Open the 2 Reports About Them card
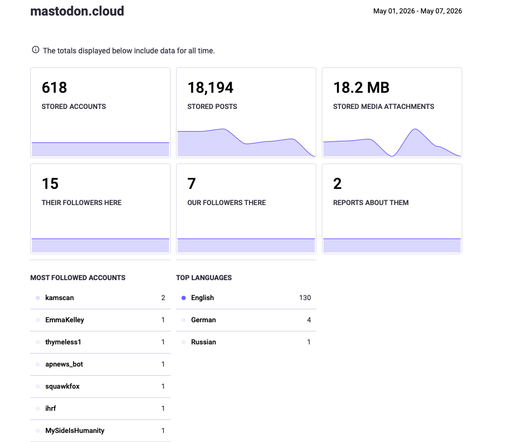520x442 pixels. pos(392,209)
